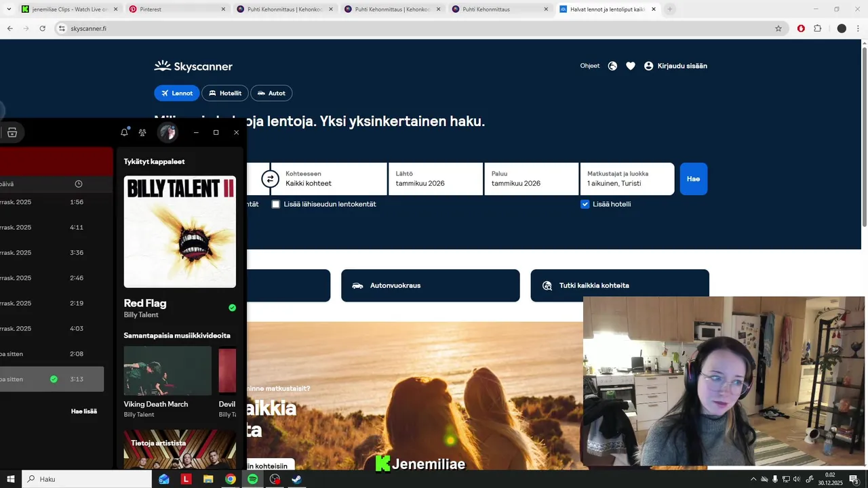Select the track row with duration 2:46

[x=52, y=278]
